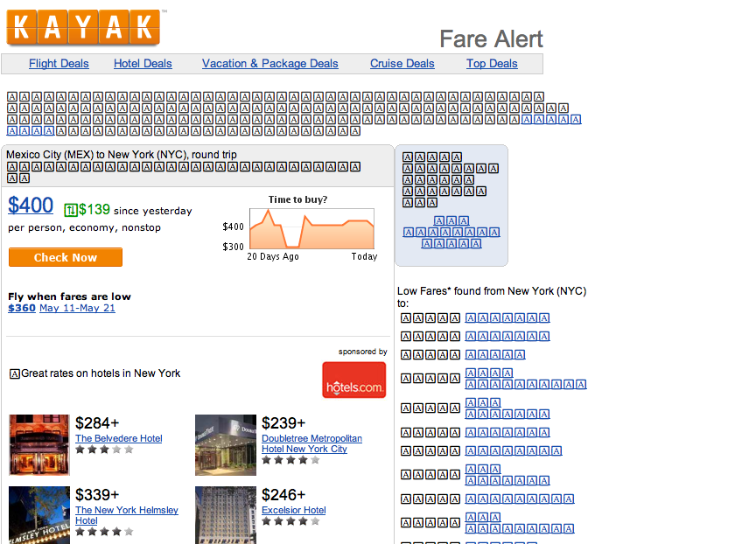Viewport: 756px width, 544px height.
Task: Open The New York Helmsley Hotel link
Action: tap(127, 515)
